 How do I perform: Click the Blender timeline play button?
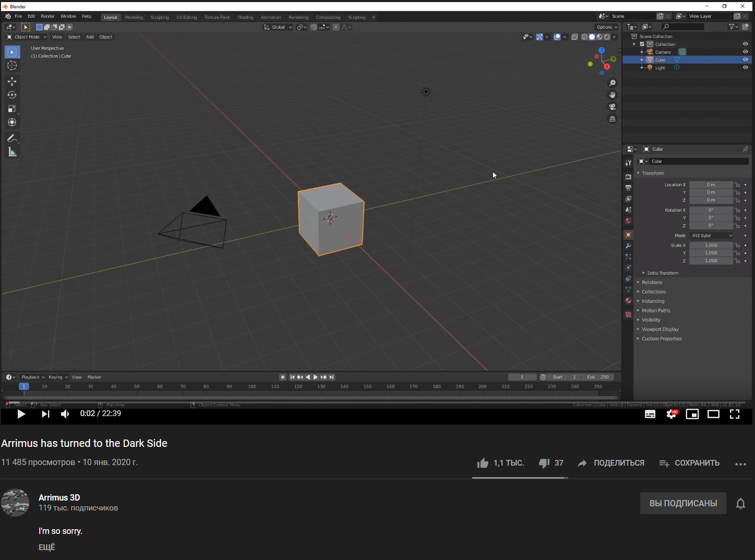[x=315, y=377]
